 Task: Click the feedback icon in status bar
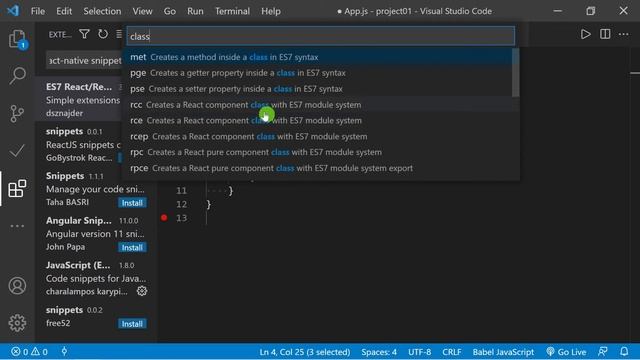click(x=602, y=352)
